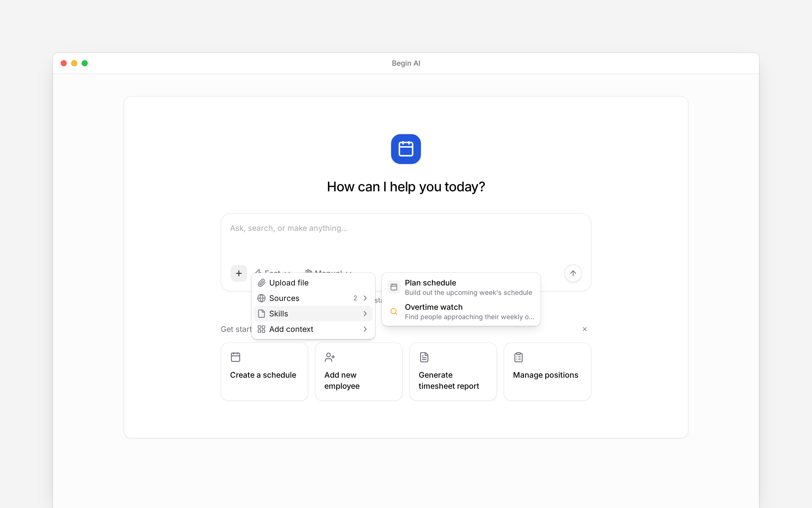
Task: Open the Add new employee card
Action: click(x=359, y=372)
